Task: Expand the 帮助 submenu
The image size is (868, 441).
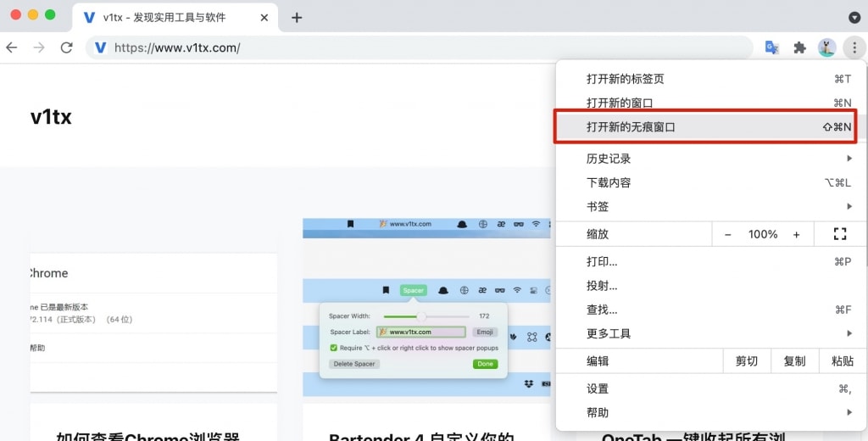Action: (711, 413)
